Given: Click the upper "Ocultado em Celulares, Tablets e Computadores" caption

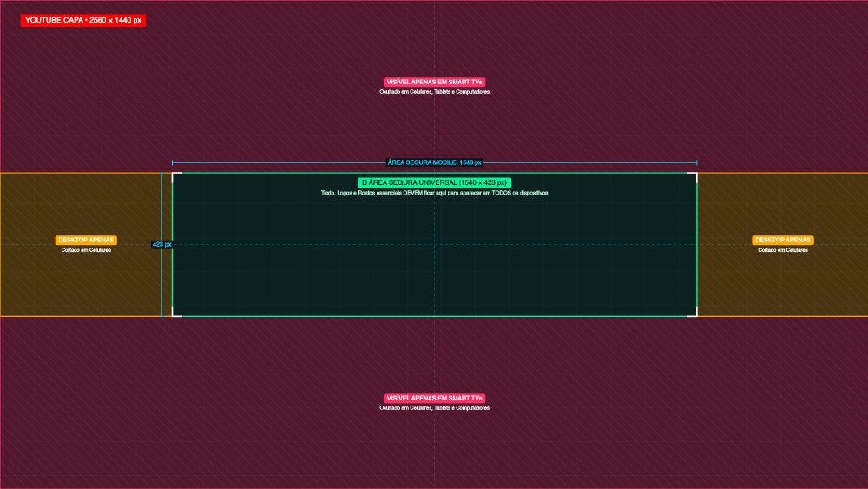Looking at the screenshot, I should 434,92.
